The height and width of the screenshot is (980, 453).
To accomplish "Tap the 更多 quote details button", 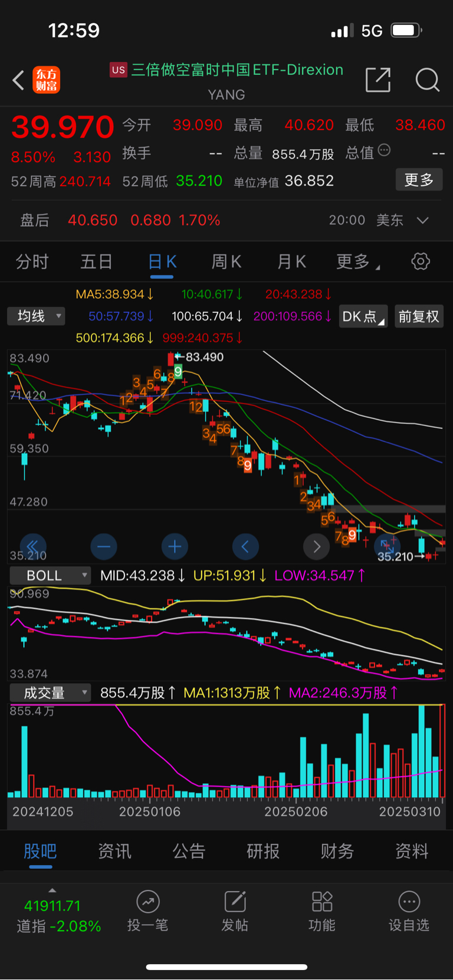I will tap(419, 180).
